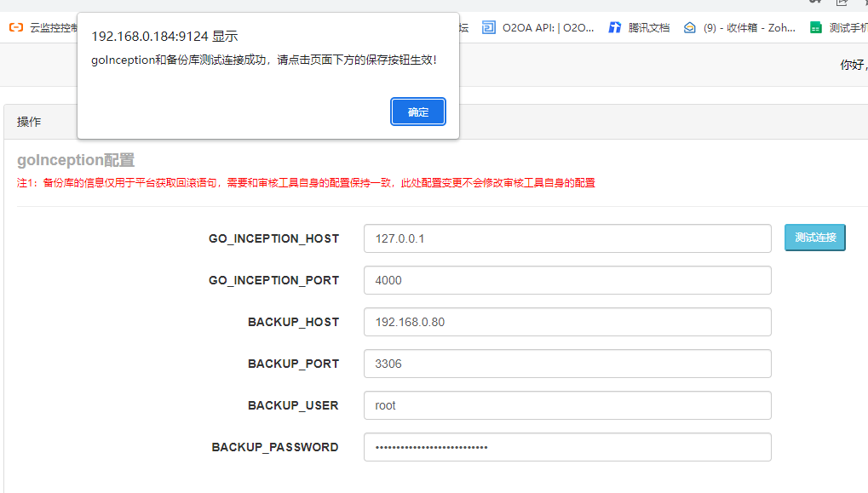
Task: Click the BACKUP_PORT label
Action: pos(293,364)
